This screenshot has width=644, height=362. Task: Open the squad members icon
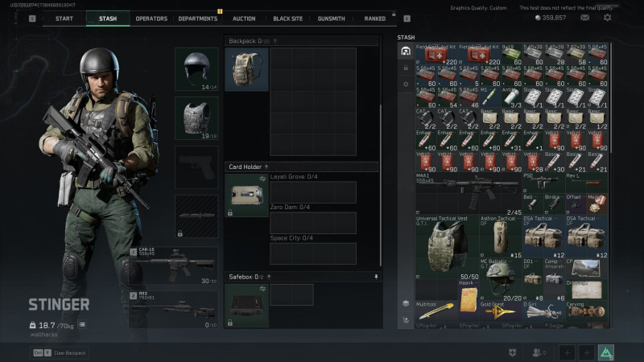pos(539,352)
